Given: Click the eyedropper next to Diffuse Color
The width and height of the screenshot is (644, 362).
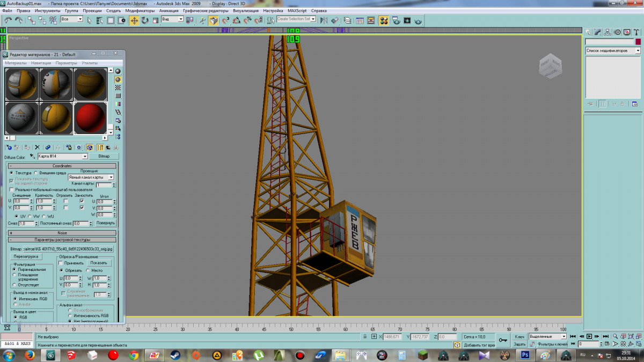Looking at the screenshot, I should 32,156.
